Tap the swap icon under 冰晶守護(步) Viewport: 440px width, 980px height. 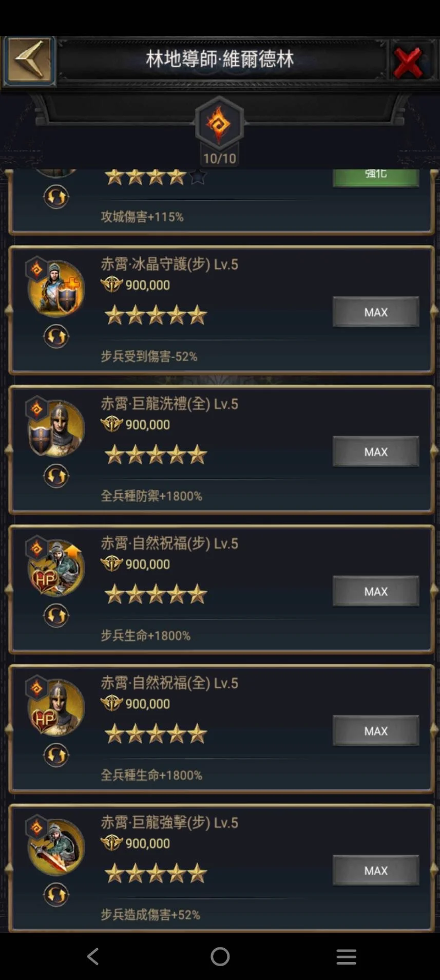[x=56, y=337]
